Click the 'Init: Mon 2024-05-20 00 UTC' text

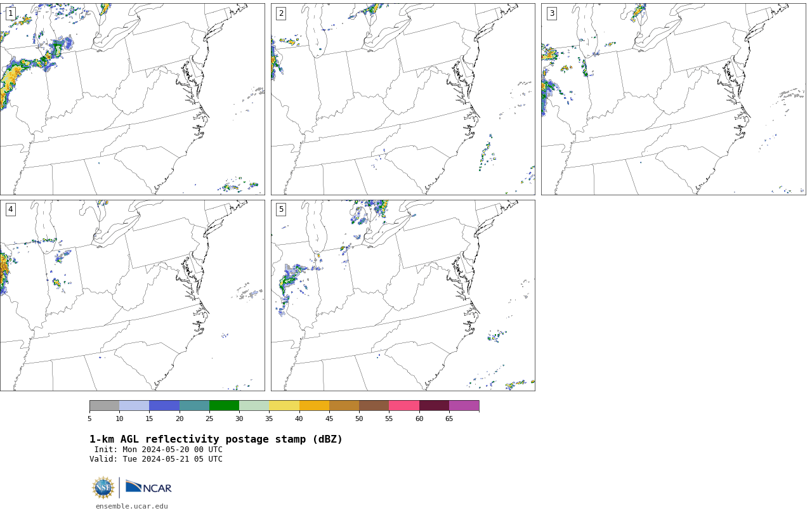pyautogui.click(x=158, y=450)
